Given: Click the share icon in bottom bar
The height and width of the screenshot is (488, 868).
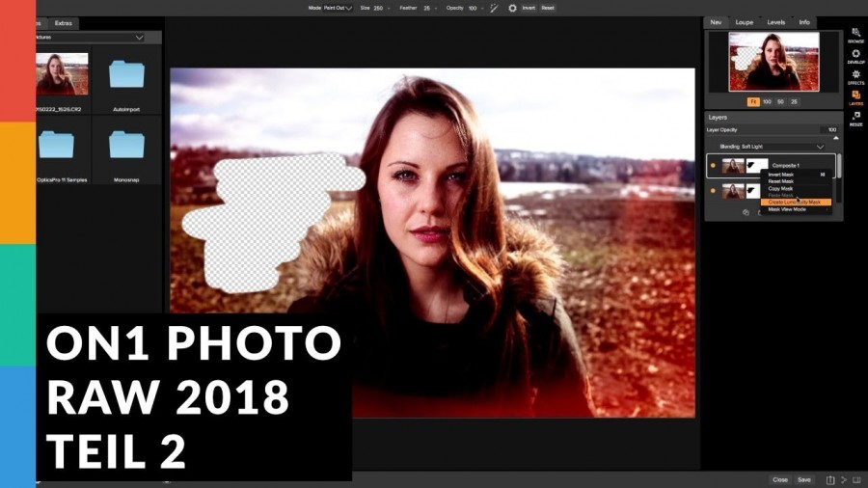Looking at the screenshot, I should (x=844, y=479).
